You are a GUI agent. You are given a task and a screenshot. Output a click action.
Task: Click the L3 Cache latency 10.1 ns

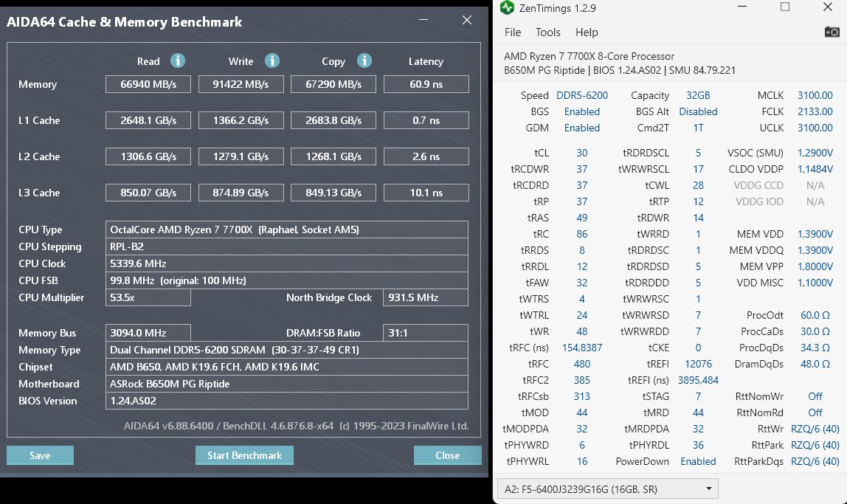pos(426,193)
